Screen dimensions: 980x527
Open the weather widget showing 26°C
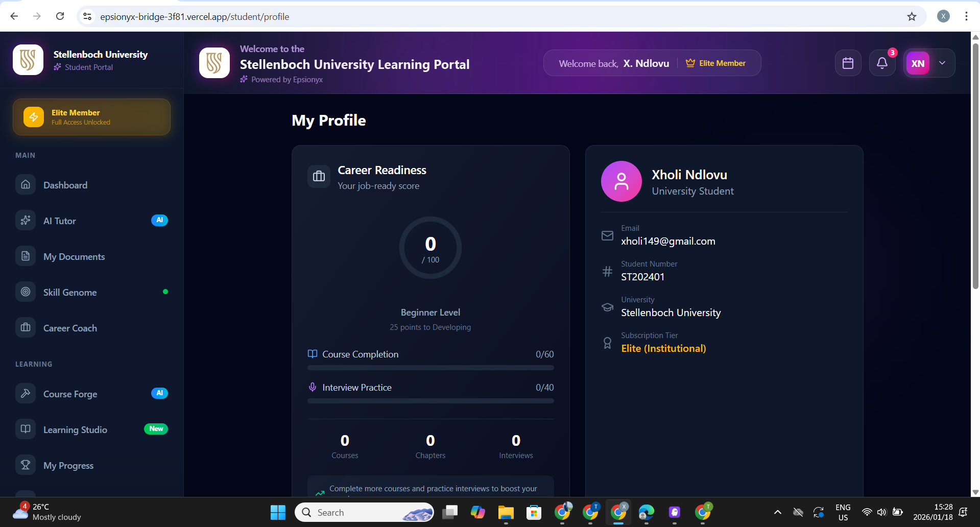[47, 512]
